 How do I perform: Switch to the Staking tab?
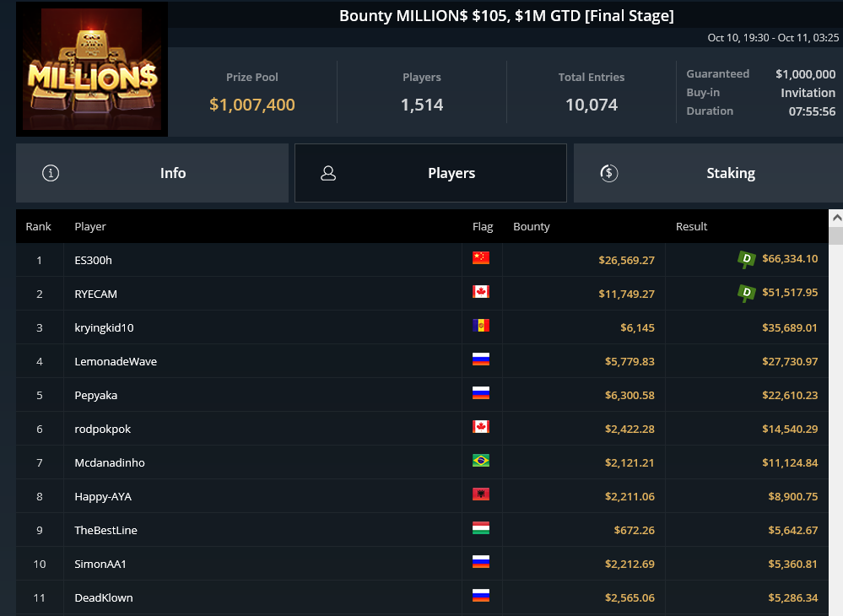pos(708,173)
